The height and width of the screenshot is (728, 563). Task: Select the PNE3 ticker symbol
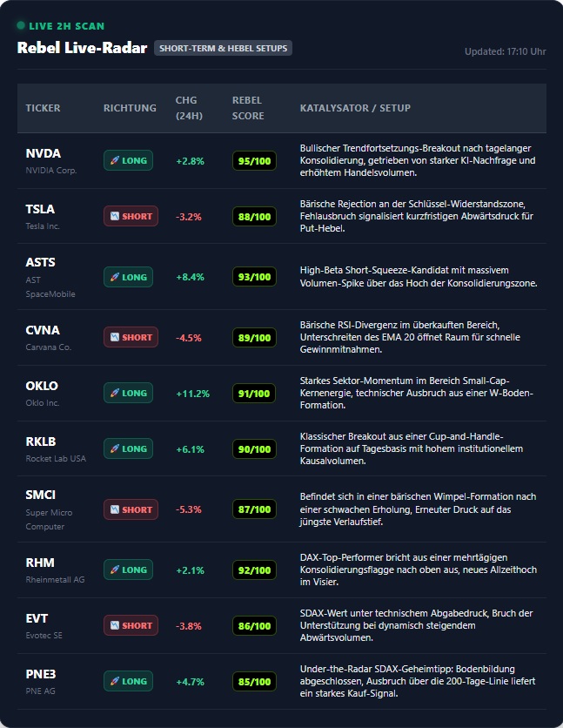point(41,674)
